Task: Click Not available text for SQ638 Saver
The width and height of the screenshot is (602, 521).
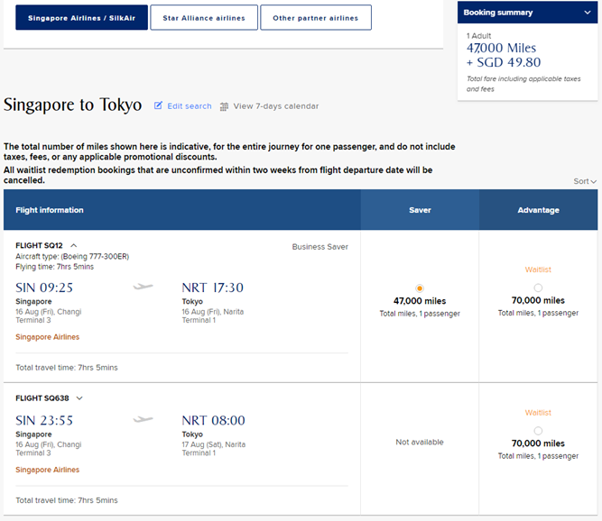Action: (419, 442)
